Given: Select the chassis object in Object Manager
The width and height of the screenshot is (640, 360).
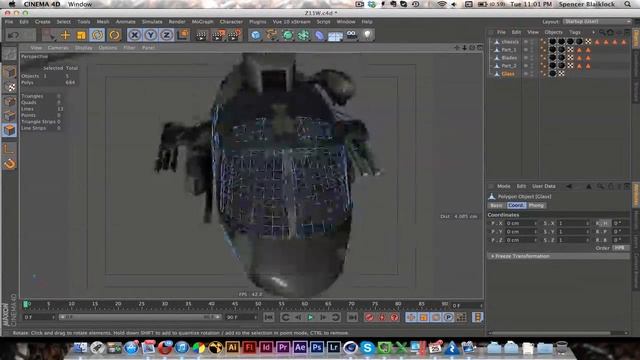Looking at the screenshot, I should [510, 42].
